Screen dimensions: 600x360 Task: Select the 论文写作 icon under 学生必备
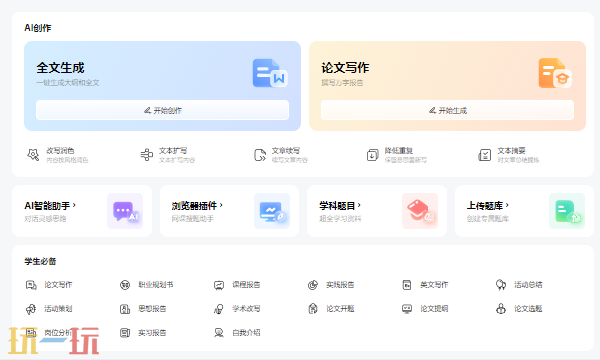31,285
